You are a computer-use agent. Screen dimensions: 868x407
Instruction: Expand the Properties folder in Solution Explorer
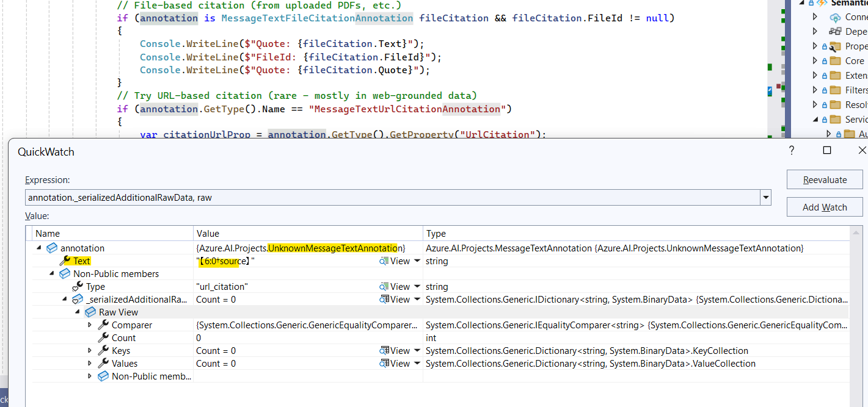tap(815, 46)
